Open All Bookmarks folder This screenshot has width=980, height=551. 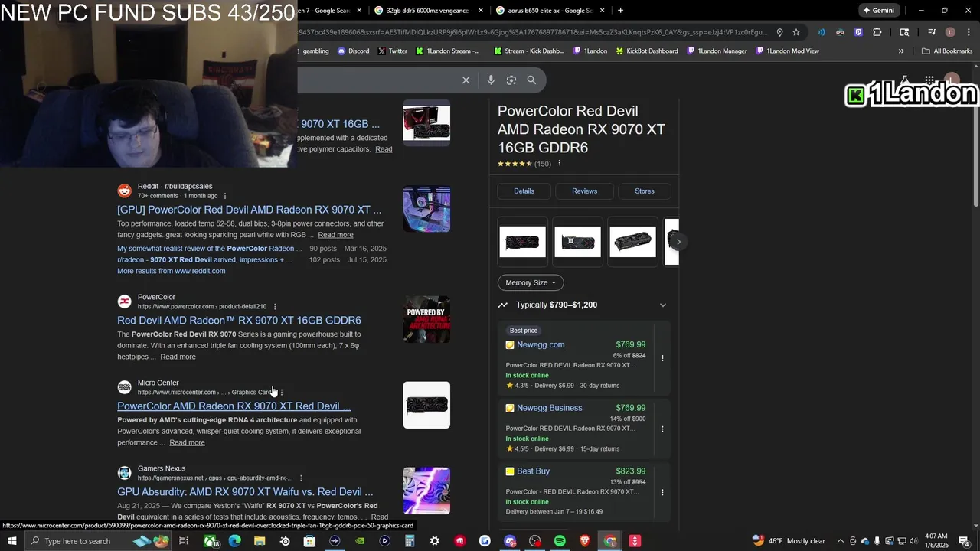coord(947,51)
